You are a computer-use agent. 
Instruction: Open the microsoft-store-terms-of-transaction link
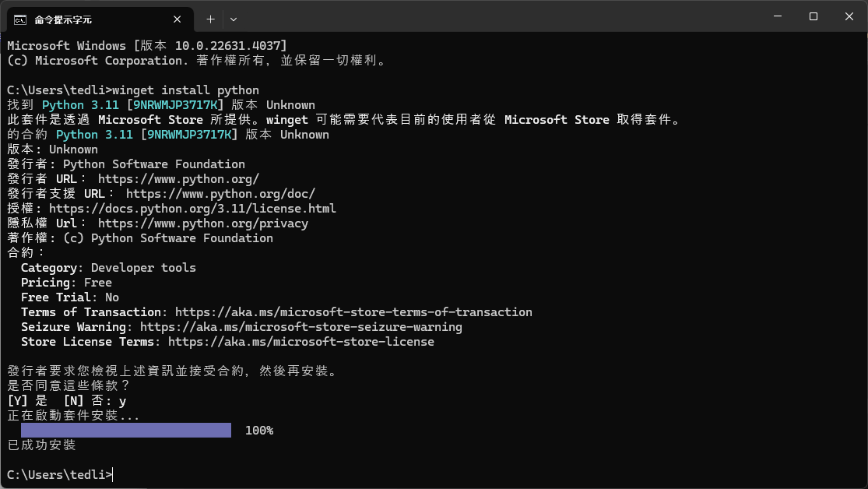353,312
